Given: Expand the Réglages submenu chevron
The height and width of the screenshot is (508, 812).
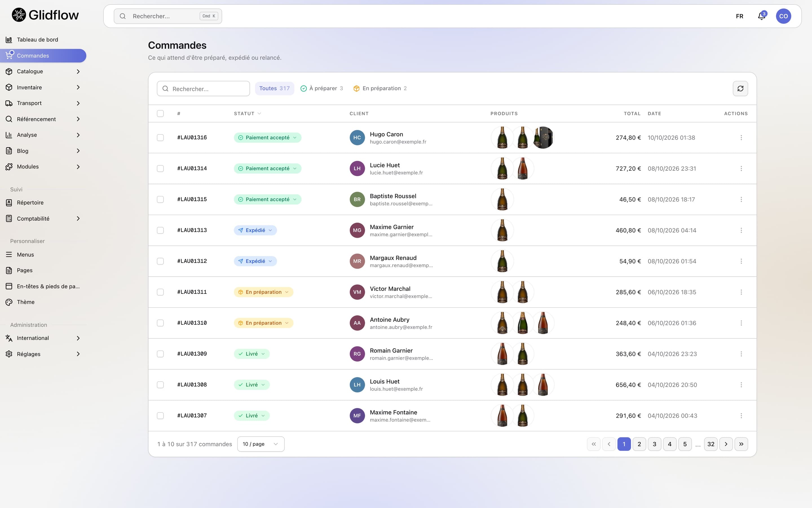Looking at the screenshot, I should (78, 354).
